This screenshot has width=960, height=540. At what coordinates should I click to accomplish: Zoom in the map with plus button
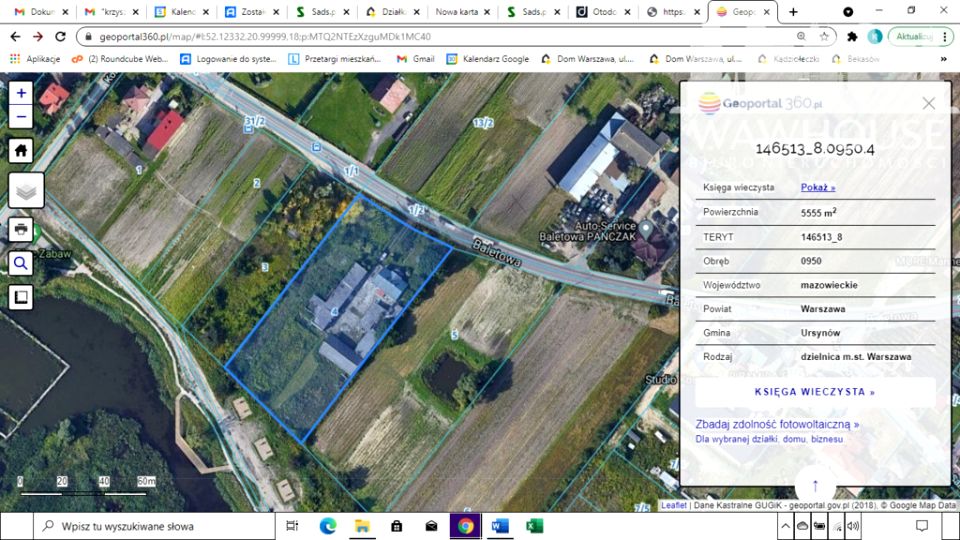[21, 93]
